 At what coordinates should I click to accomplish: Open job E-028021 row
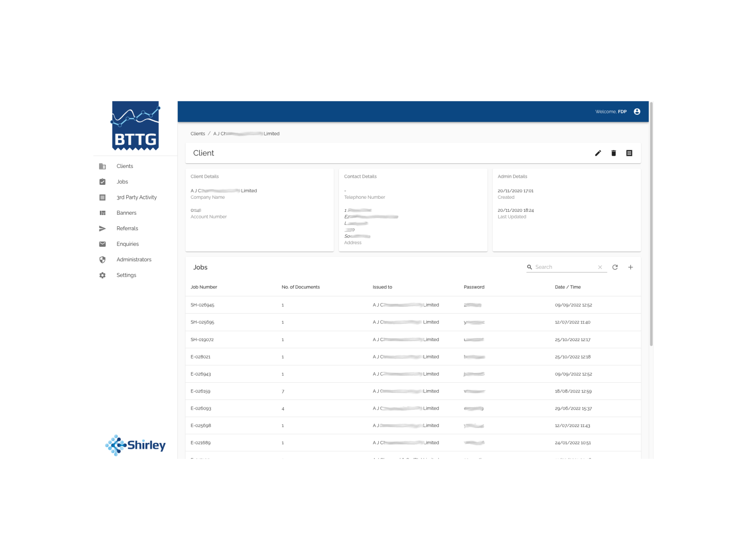(x=413, y=357)
